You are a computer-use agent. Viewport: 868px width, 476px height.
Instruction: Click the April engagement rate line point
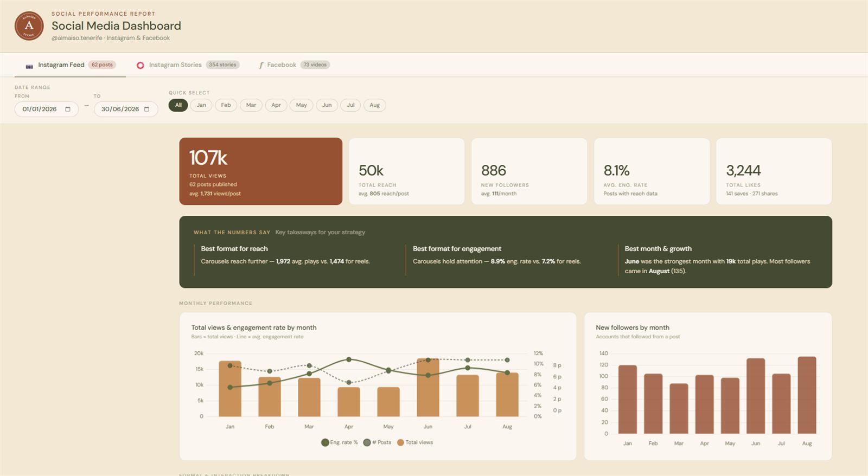(349, 359)
